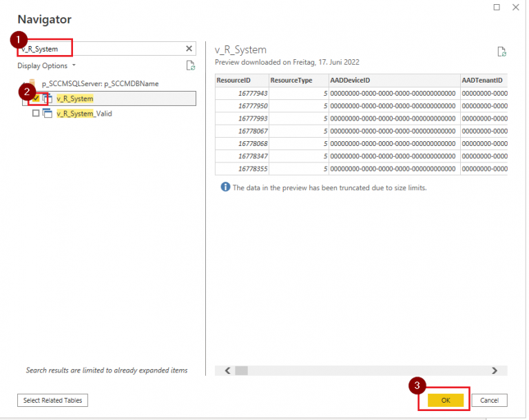Viewport: 529px width, 420px height.
Task: Uncheck the v_R_System checkbox
Action: coord(36,98)
